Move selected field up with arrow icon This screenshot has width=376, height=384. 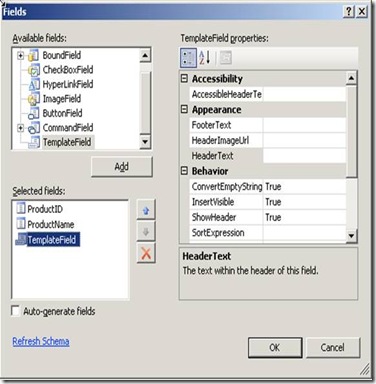coord(146,210)
